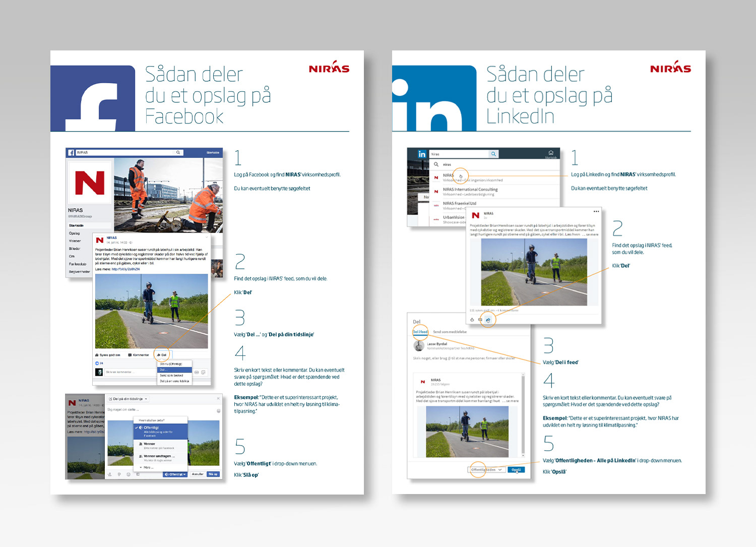Select UrbanVision search suggestion

coord(449,219)
